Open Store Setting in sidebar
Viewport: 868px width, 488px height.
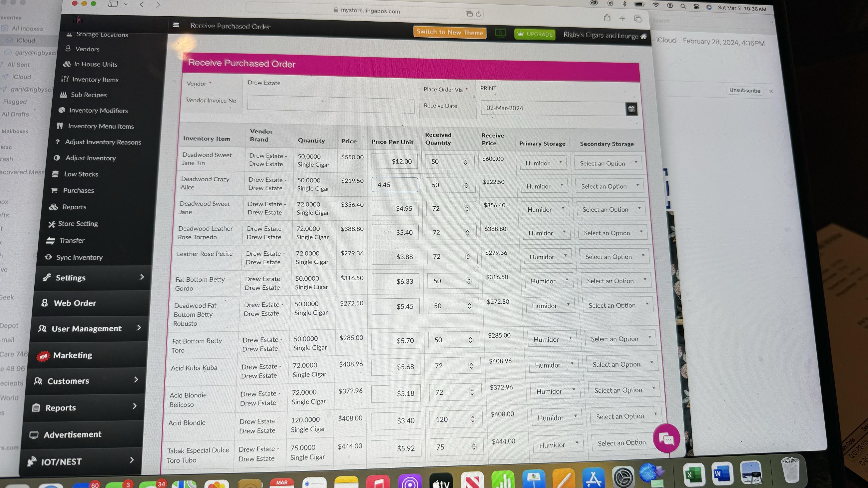[78, 224]
